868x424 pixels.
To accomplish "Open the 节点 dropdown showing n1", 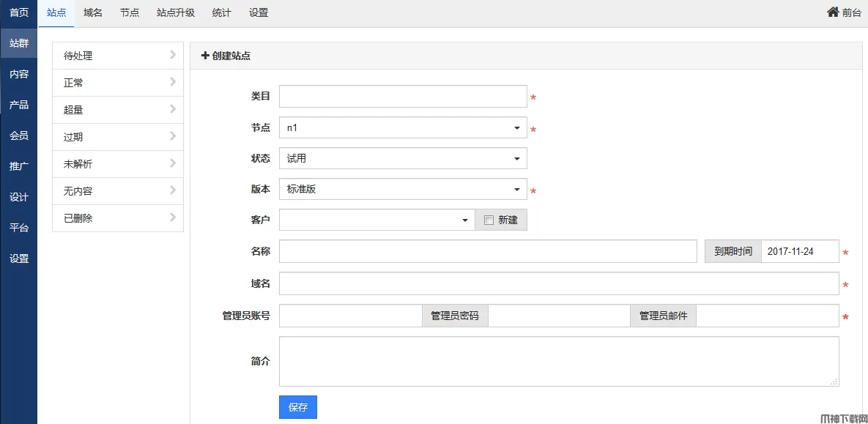I will [x=403, y=128].
